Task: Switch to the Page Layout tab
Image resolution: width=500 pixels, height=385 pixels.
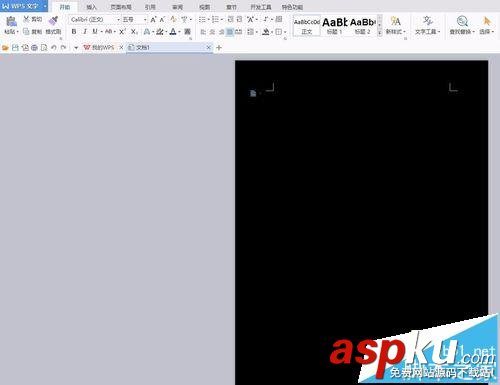Action: 121,7
